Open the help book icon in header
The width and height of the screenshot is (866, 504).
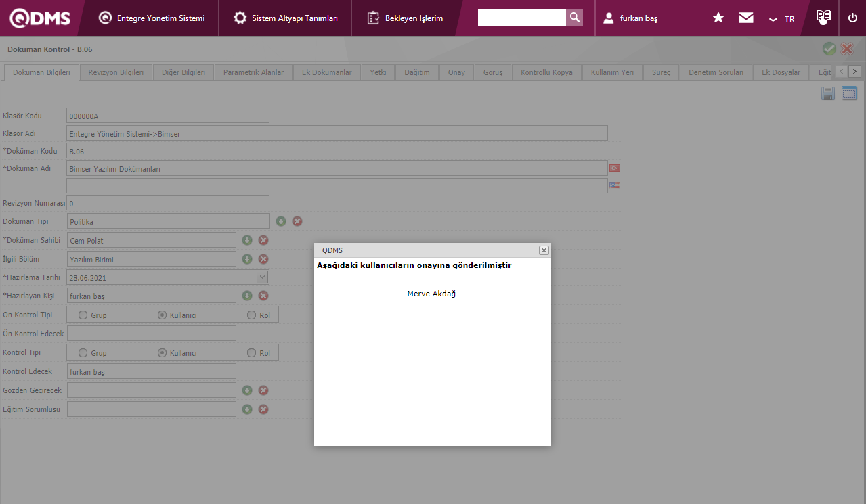pyautogui.click(x=823, y=18)
